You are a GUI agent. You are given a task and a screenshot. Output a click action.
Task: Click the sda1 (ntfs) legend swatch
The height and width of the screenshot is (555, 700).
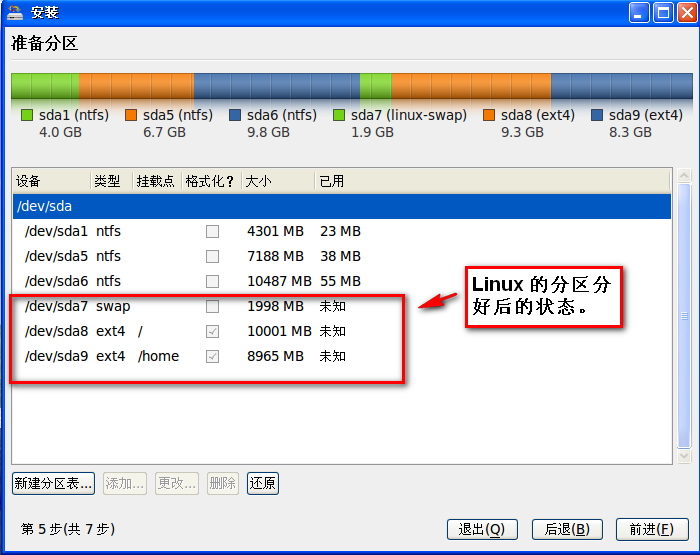coord(27,115)
